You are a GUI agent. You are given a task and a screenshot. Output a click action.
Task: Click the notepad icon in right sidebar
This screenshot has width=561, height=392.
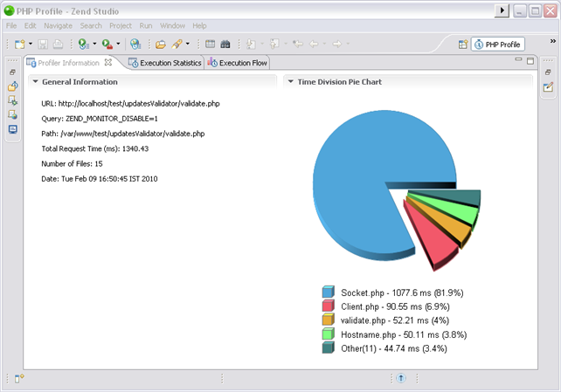[x=548, y=86]
